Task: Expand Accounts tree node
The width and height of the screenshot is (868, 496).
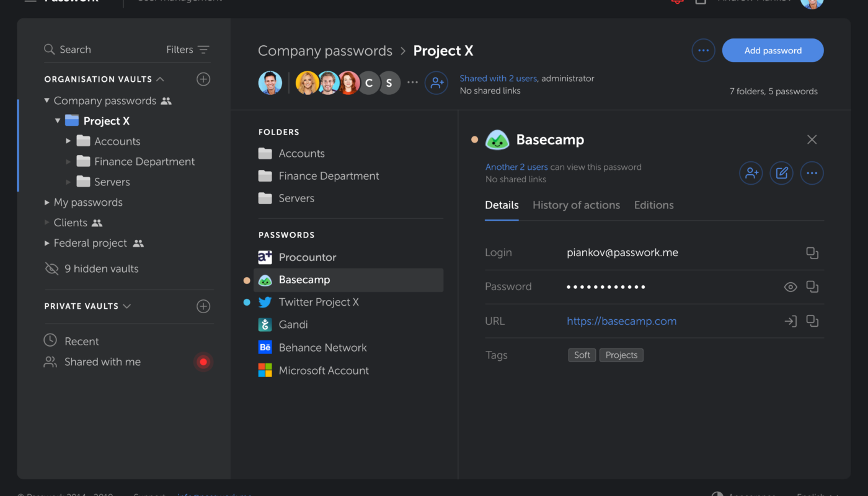Action: [x=68, y=141]
